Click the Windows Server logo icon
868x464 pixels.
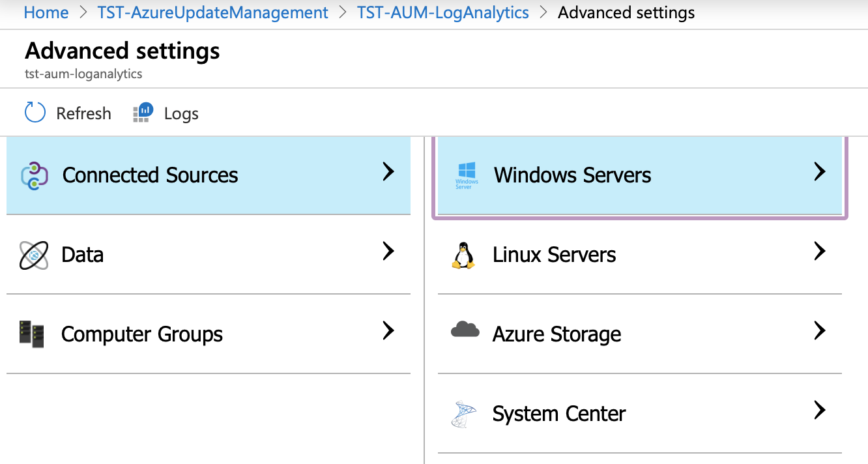point(467,175)
